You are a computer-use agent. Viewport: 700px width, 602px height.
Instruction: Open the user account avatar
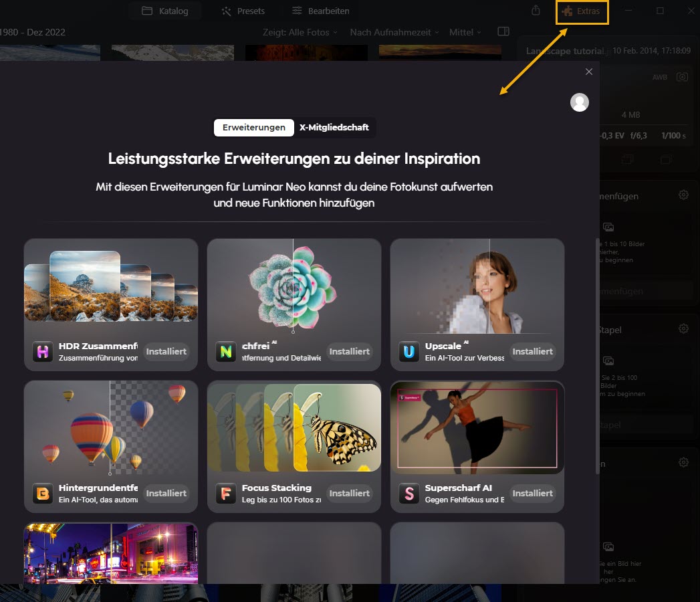tap(580, 102)
